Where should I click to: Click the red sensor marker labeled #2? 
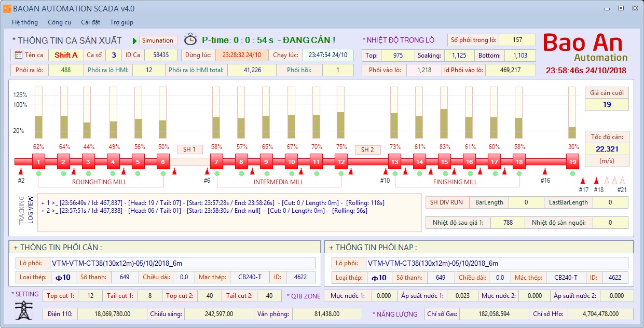click(x=21, y=171)
